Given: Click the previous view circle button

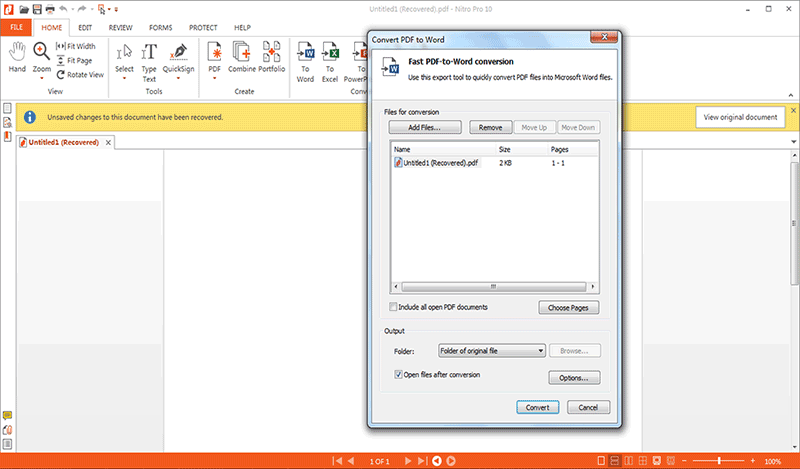Looking at the screenshot, I should (x=437, y=461).
